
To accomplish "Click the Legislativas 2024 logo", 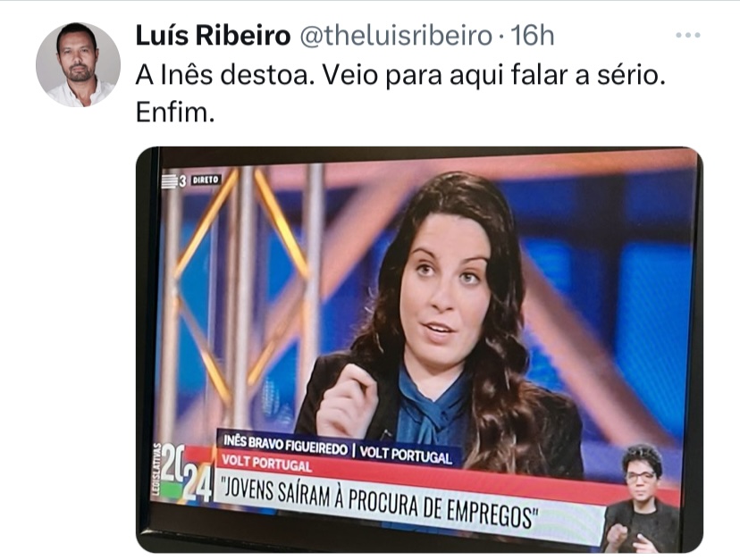I will tap(182, 473).
